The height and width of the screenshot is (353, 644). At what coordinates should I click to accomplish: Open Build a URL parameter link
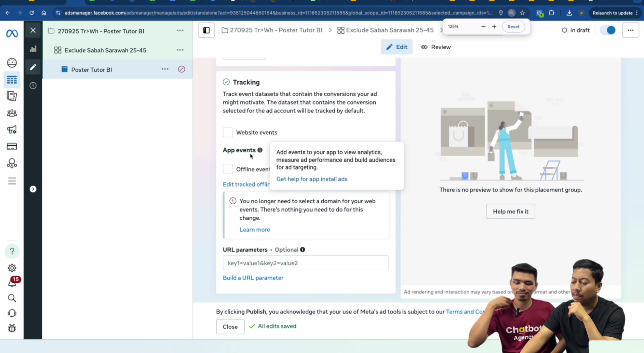pos(253,278)
